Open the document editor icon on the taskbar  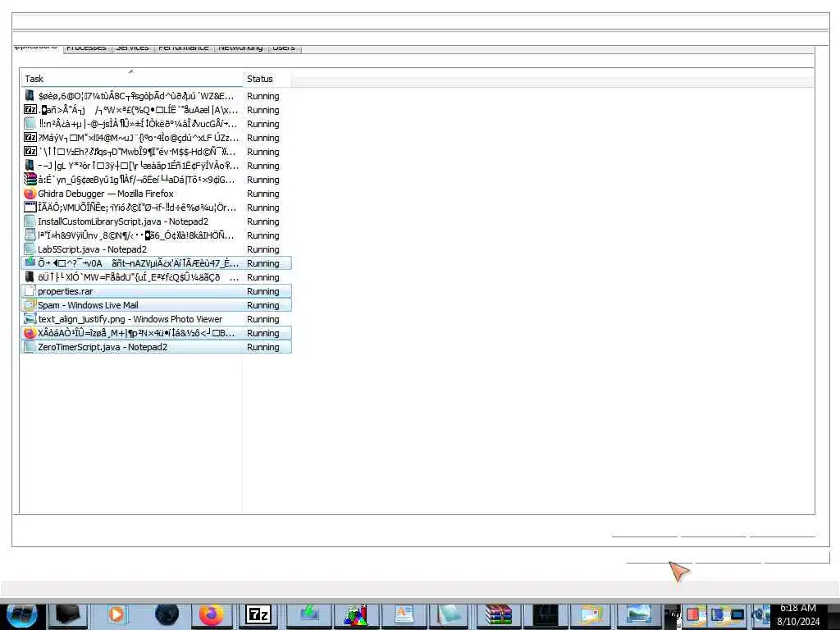403,614
